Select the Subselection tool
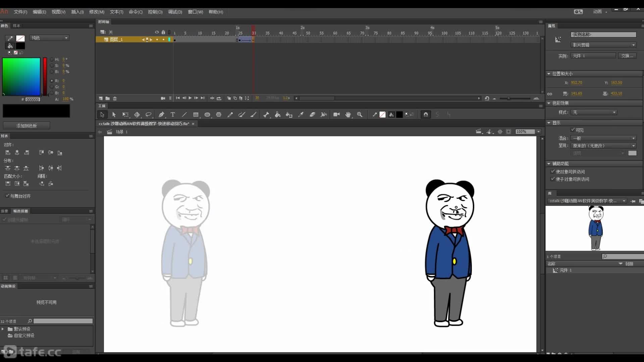Screen dimensions: 644x362 [114, 115]
